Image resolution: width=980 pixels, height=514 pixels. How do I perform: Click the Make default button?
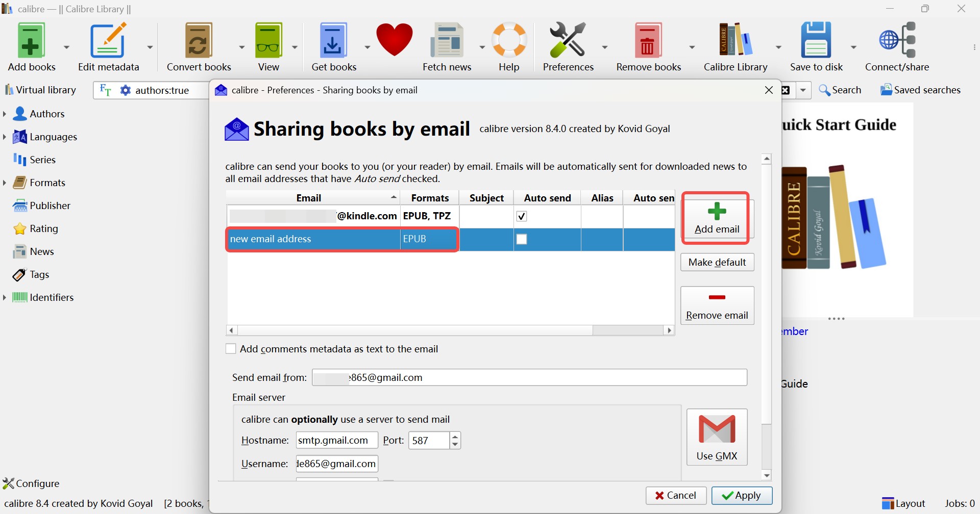pos(717,262)
